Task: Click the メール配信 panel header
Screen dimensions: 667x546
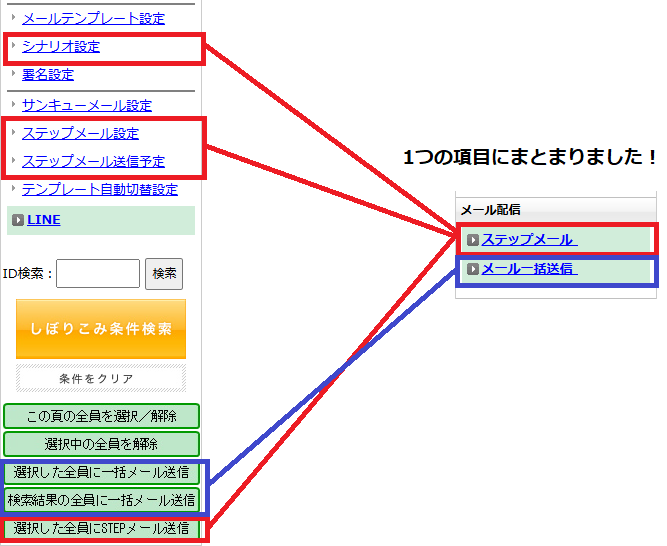Action: click(556, 210)
